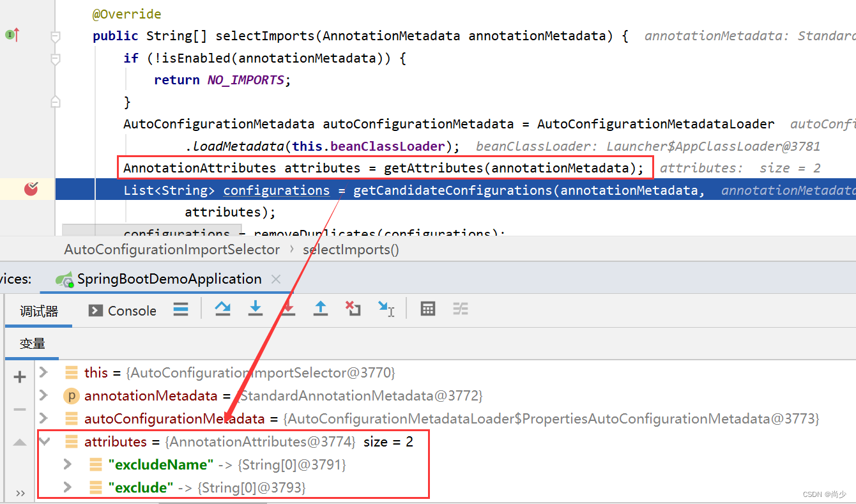Click the Step Out icon
The height and width of the screenshot is (504, 856).
(x=321, y=309)
